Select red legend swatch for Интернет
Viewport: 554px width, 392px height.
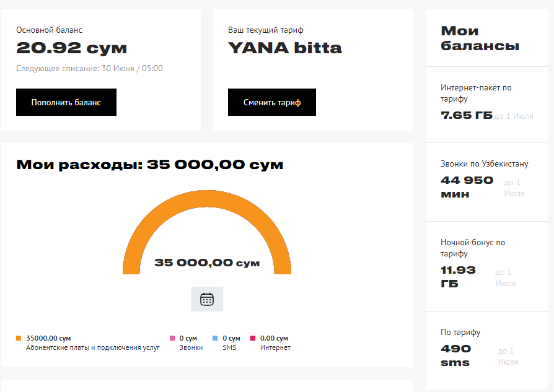[x=253, y=338]
